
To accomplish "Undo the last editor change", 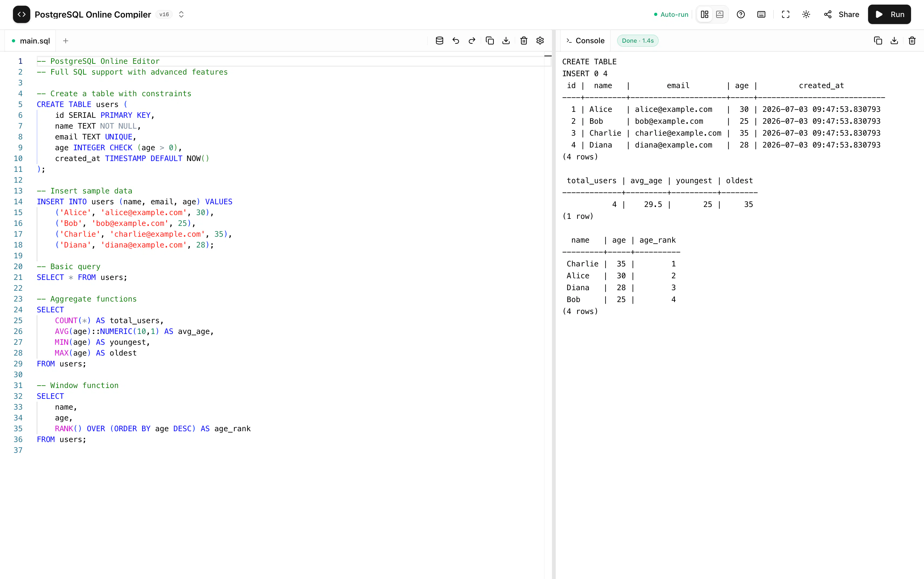I will pos(456,41).
